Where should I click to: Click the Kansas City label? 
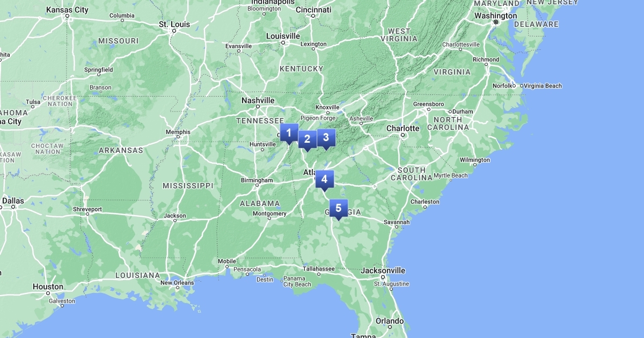point(67,10)
